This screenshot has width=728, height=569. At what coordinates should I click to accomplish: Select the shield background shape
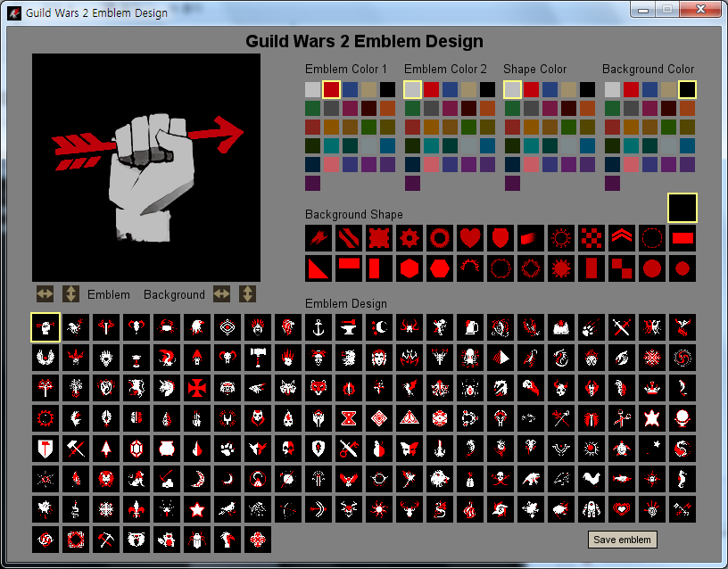click(500, 238)
